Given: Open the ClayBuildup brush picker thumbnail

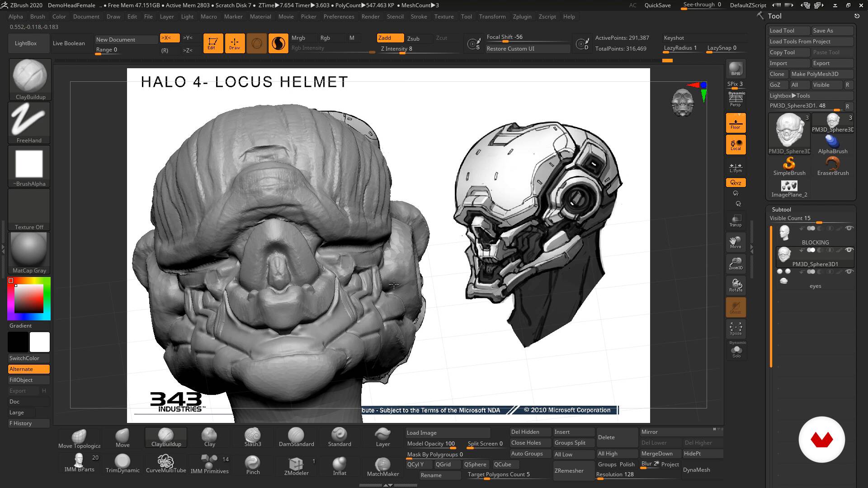Looking at the screenshot, I should pos(30,80).
